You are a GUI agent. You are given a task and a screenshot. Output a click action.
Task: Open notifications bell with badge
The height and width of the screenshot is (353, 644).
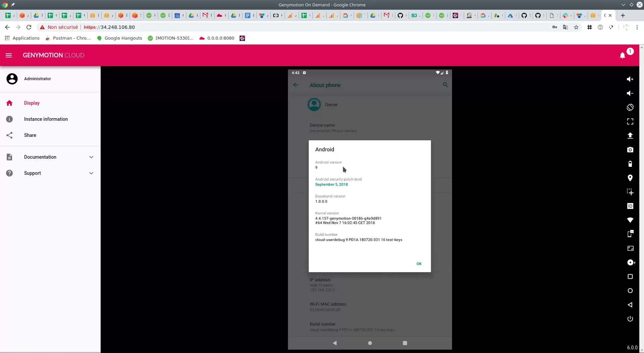click(x=623, y=55)
